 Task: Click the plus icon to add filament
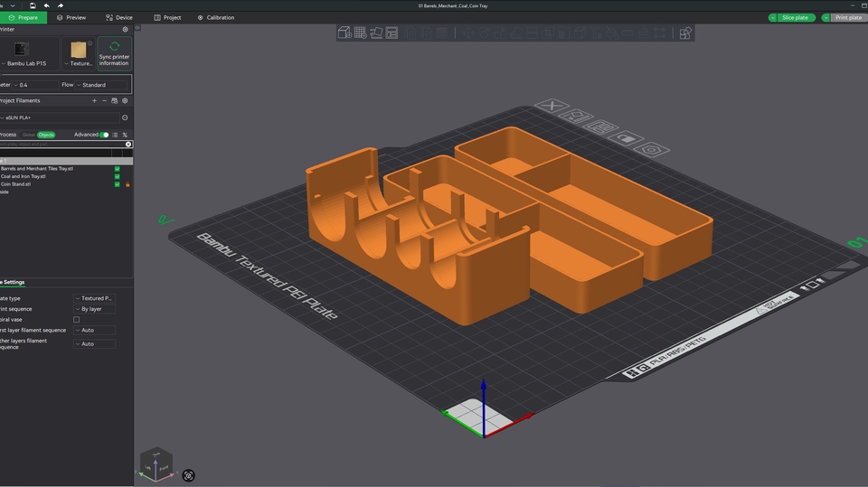[94, 101]
